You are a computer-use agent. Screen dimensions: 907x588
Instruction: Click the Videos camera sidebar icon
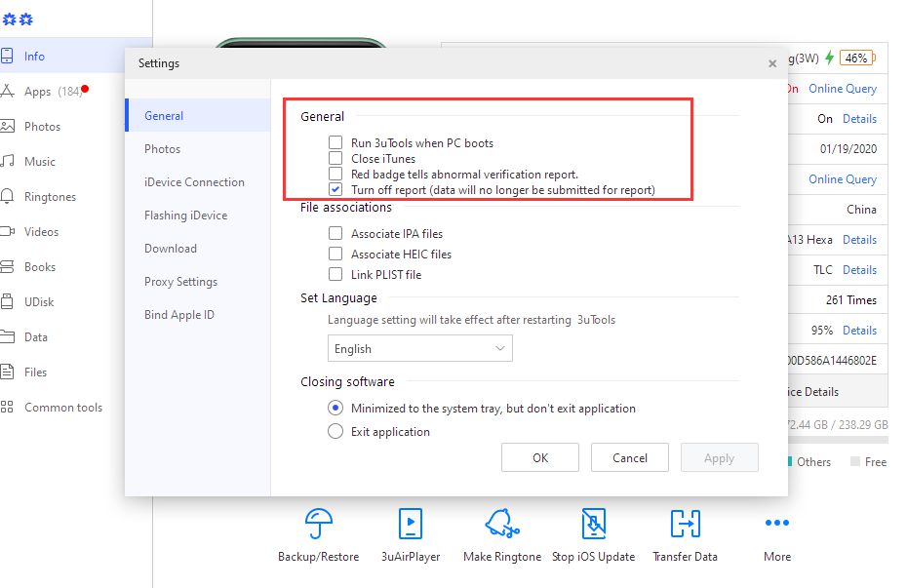(x=7, y=231)
